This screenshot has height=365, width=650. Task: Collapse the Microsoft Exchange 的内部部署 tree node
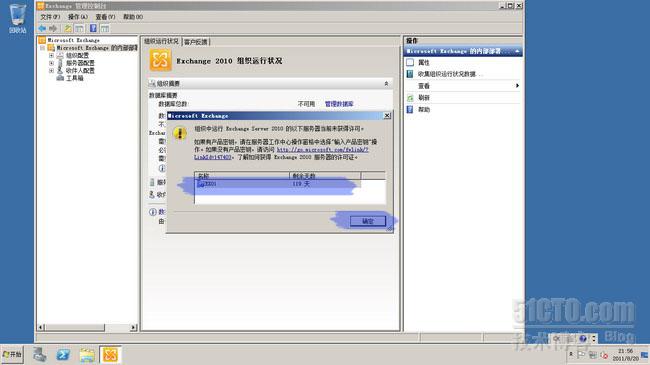click(x=43, y=48)
